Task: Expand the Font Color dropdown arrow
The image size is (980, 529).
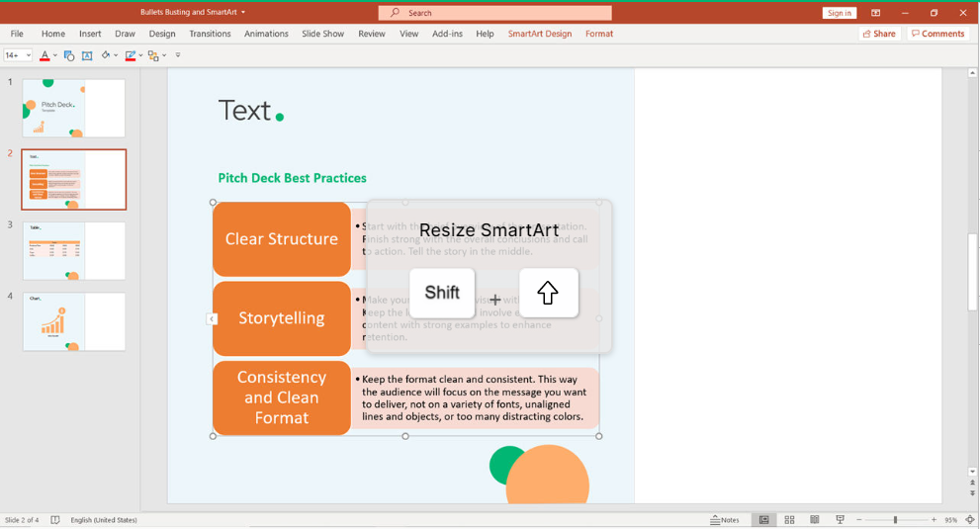Action: (x=55, y=55)
